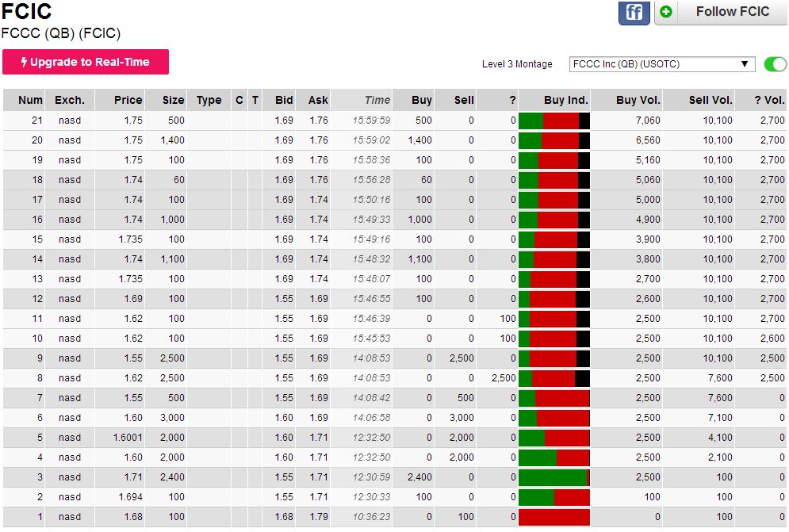Viewport: 789px width, 532px height.
Task: Click time 15:58:36 in trade 19 row
Action: coord(371,160)
